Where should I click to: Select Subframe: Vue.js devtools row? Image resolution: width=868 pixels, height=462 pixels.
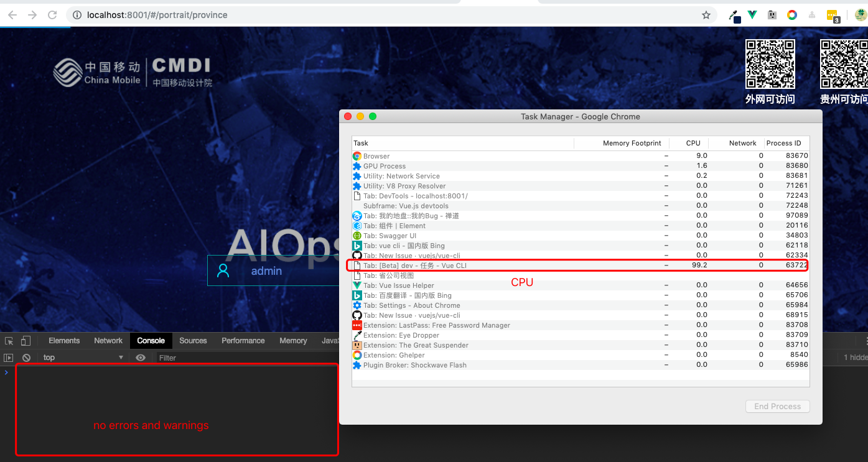click(x=581, y=206)
